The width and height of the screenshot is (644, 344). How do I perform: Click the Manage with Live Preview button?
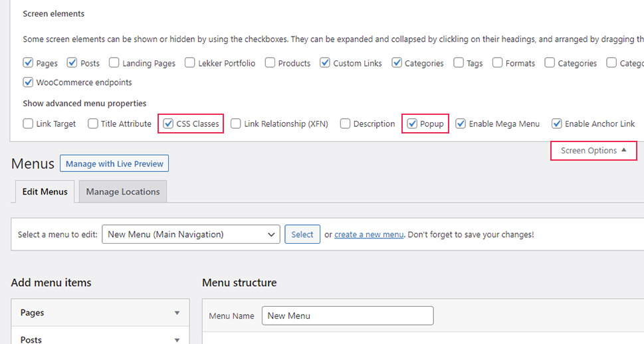click(x=114, y=163)
